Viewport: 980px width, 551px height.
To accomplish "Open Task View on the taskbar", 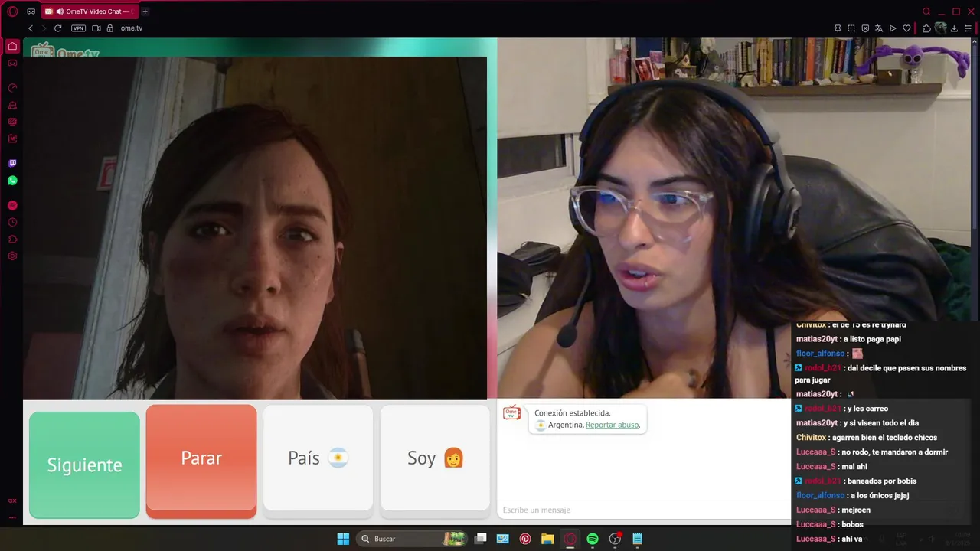I will tap(480, 539).
